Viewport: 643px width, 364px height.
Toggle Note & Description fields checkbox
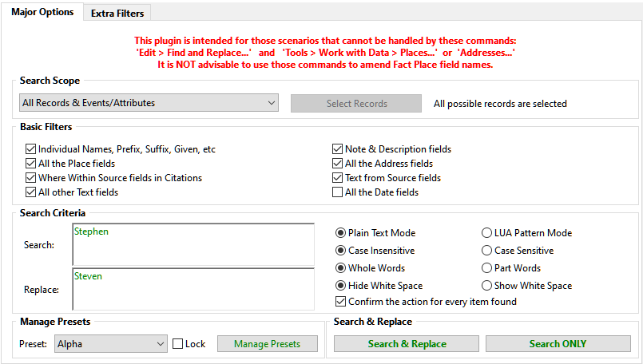coord(338,149)
